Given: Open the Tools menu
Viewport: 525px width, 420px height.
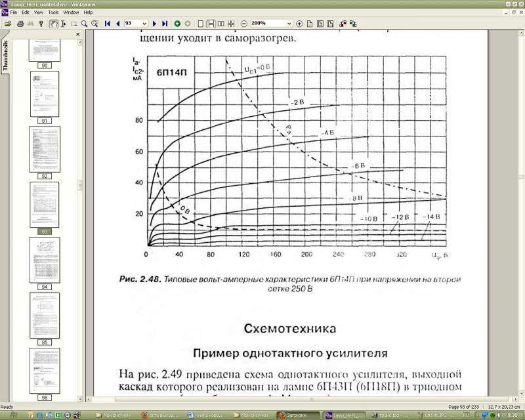Looking at the screenshot, I should coord(53,12).
